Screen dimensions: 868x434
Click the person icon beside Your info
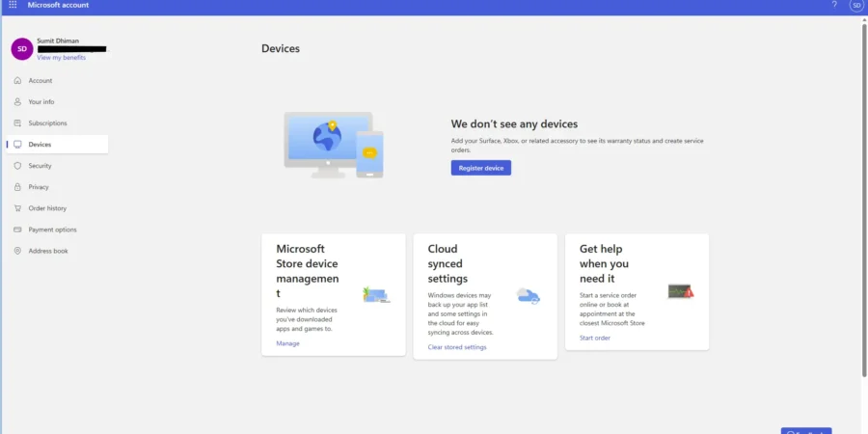coord(17,102)
